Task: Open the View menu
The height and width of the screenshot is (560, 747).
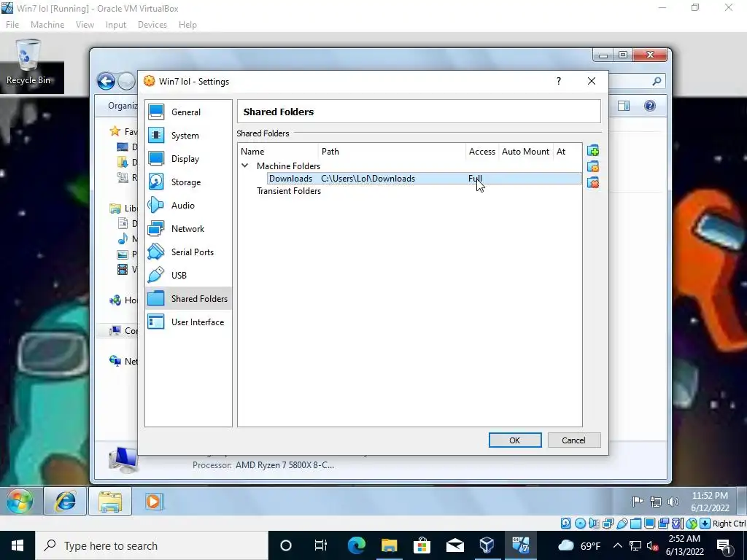Action: 85,25
